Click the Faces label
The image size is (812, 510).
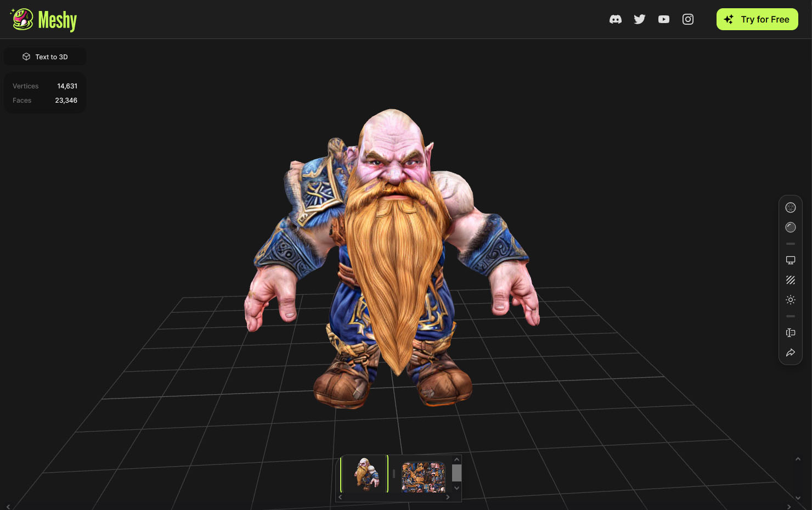pyautogui.click(x=22, y=100)
